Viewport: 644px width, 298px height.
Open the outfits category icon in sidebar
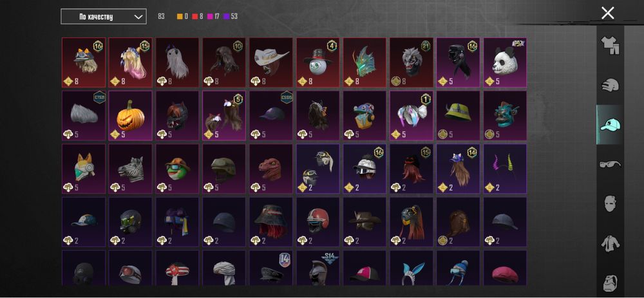point(610,45)
